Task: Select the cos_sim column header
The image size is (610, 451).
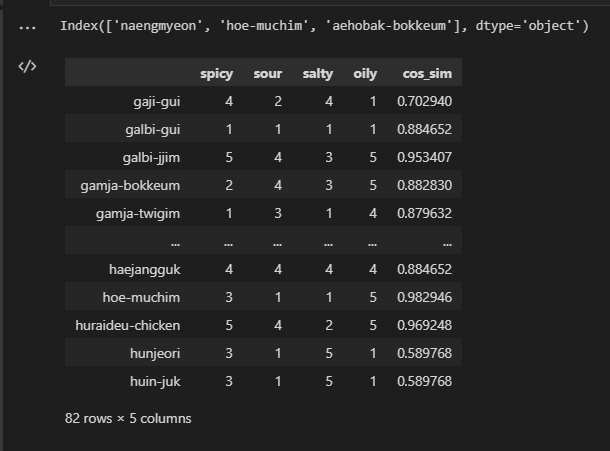Action: point(427,73)
